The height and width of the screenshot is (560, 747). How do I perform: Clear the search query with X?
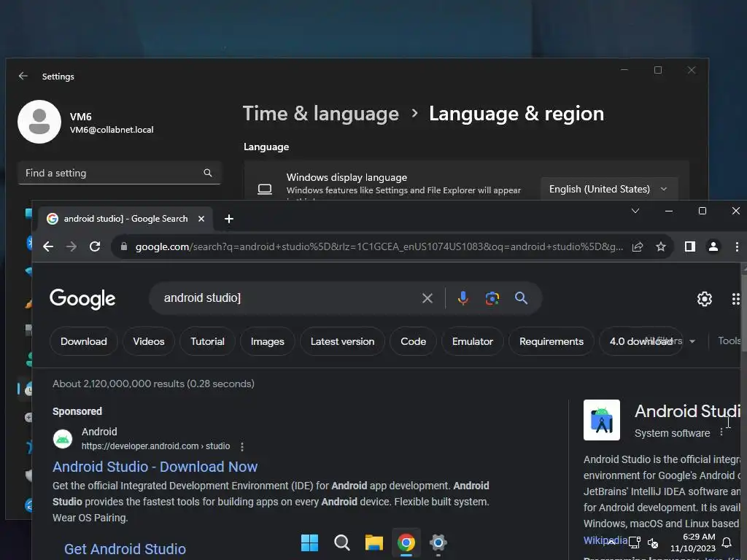point(427,298)
